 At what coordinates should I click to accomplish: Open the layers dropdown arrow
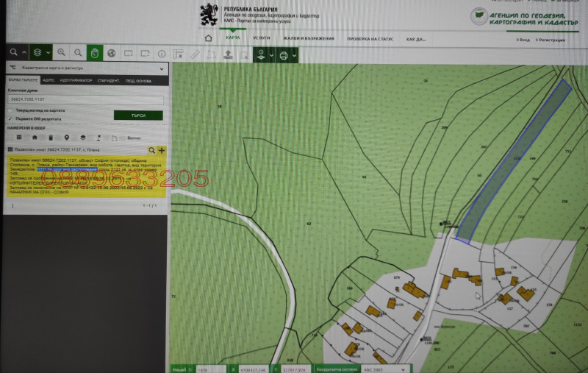click(x=48, y=53)
